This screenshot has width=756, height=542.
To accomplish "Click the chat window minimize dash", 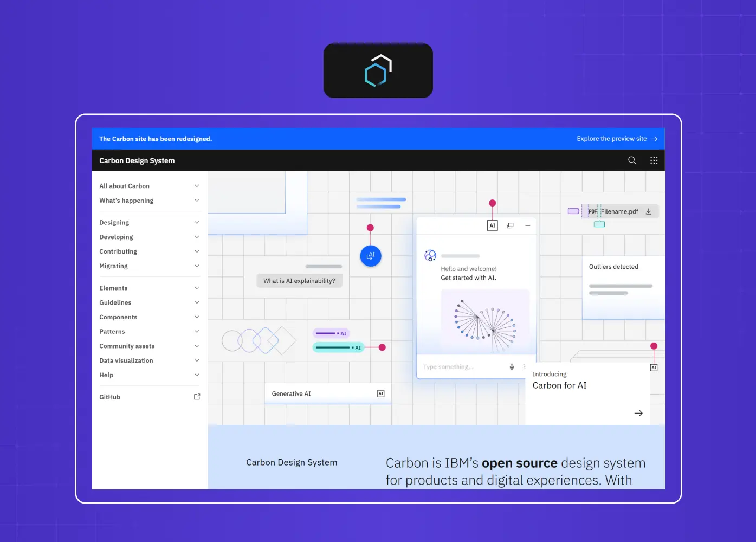I will coord(527,225).
